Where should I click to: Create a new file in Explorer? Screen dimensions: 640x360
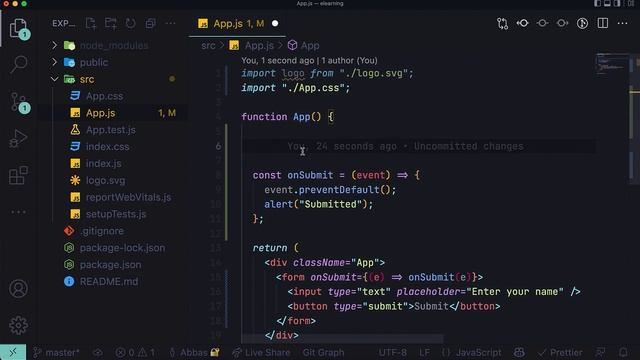click(91, 23)
